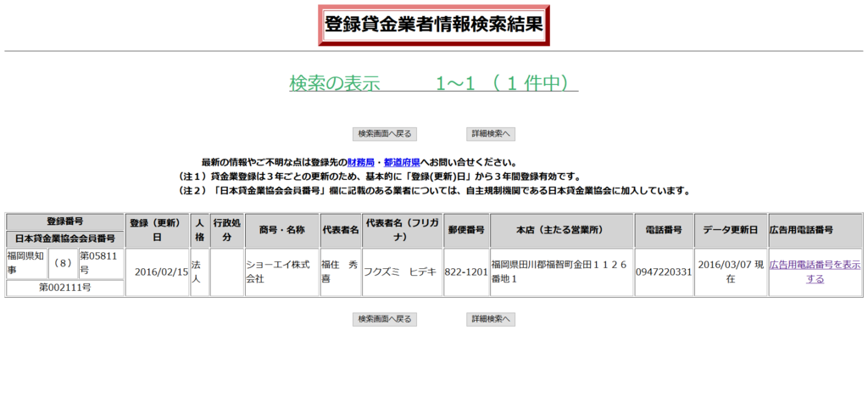The width and height of the screenshot is (868, 409).
Task: Click the 2016/02/15 registration date cell
Action: coord(157,272)
